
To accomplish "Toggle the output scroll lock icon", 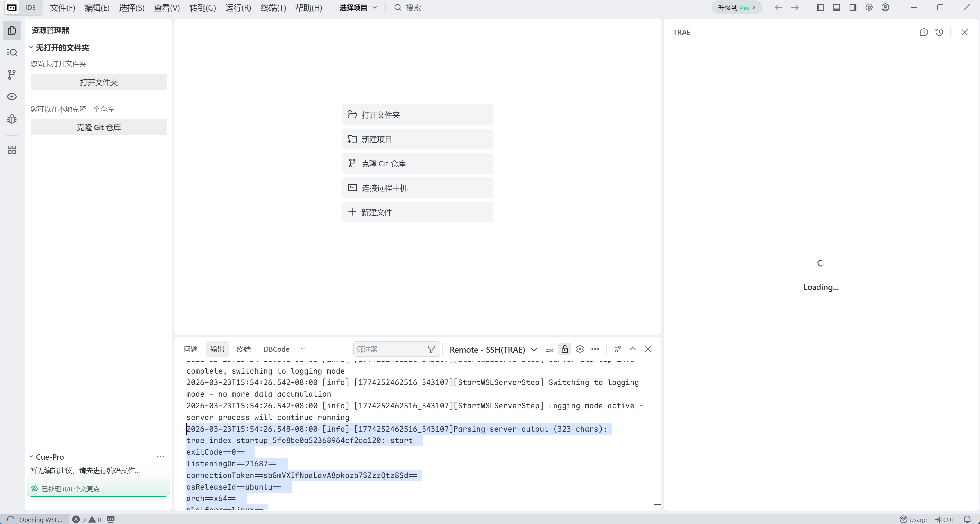I will click(x=564, y=349).
